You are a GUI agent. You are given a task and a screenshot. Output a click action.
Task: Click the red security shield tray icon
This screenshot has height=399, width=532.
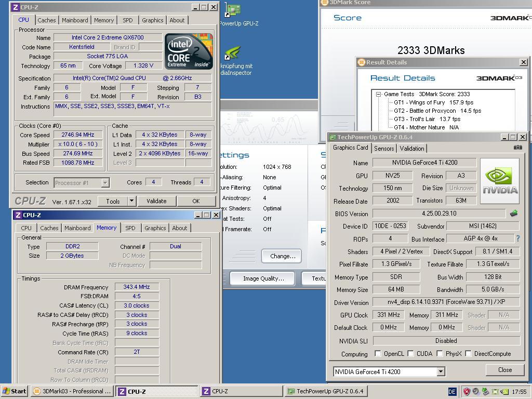click(x=467, y=392)
